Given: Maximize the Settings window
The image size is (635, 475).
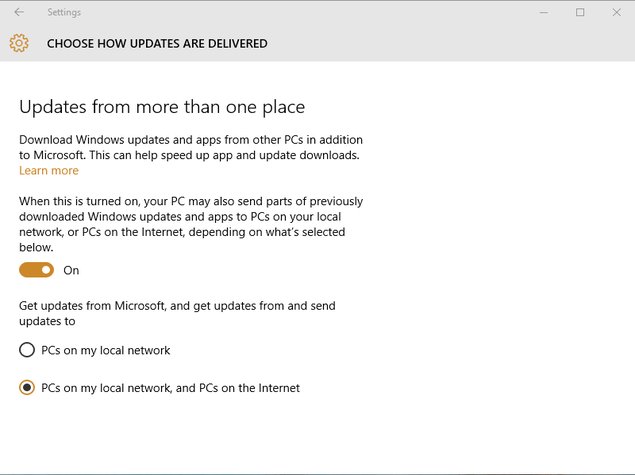Looking at the screenshot, I should pyautogui.click(x=580, y=12).
